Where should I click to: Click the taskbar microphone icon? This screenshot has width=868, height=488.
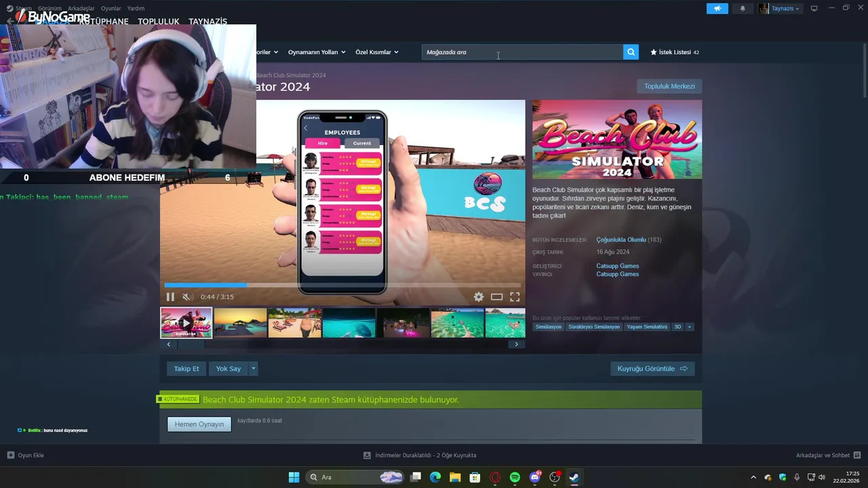(x=797, y=477)
